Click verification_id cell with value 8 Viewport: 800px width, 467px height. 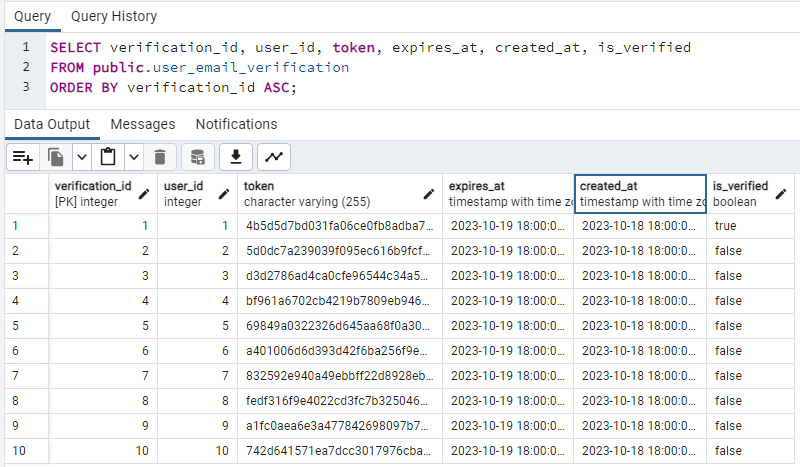103,401
